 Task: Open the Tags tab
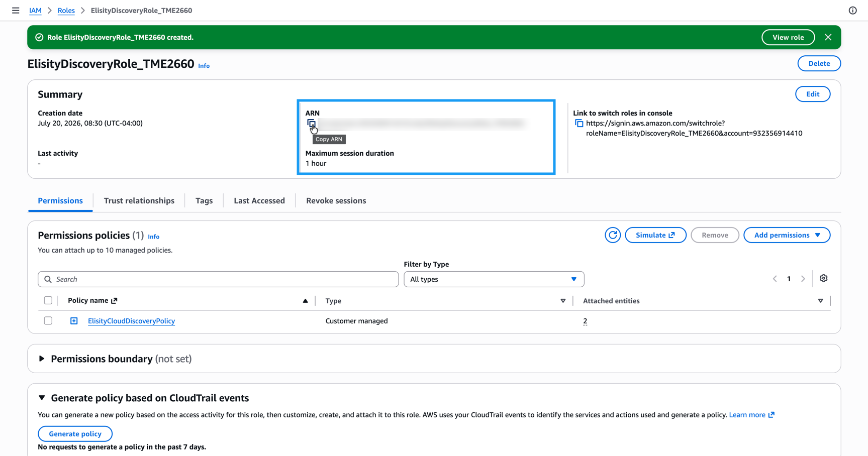click(204, 200)
